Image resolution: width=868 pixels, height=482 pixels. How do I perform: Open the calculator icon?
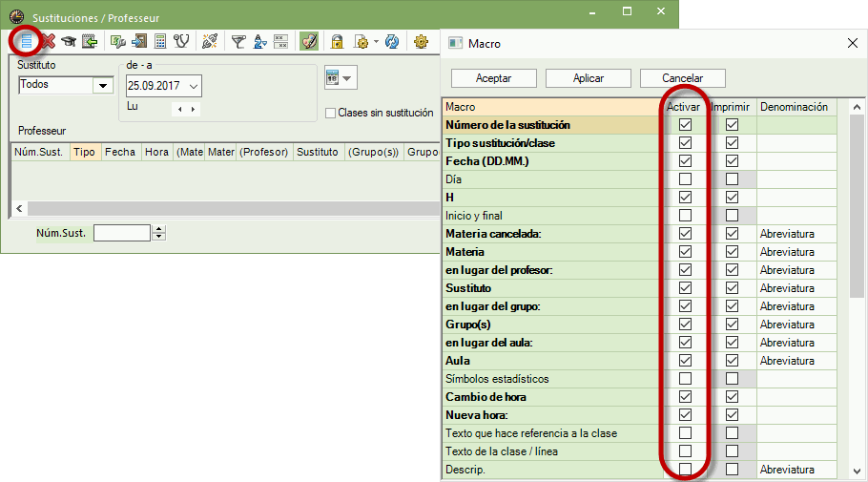coord(160,41)
